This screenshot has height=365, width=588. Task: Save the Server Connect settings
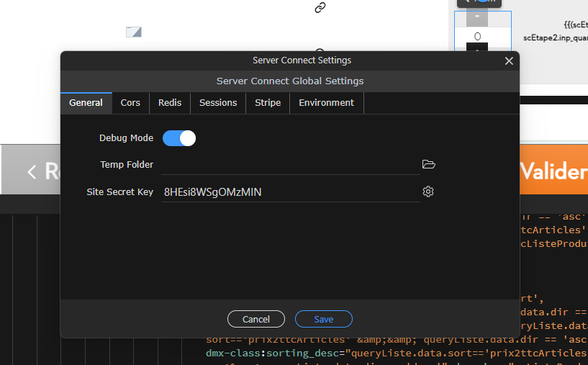323,319
